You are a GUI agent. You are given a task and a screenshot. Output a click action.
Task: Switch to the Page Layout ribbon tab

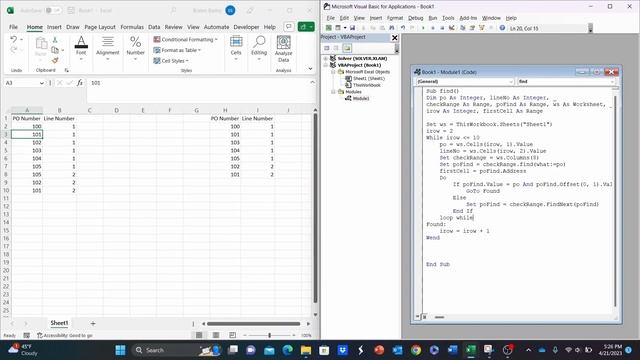click(x=100, y=27)
